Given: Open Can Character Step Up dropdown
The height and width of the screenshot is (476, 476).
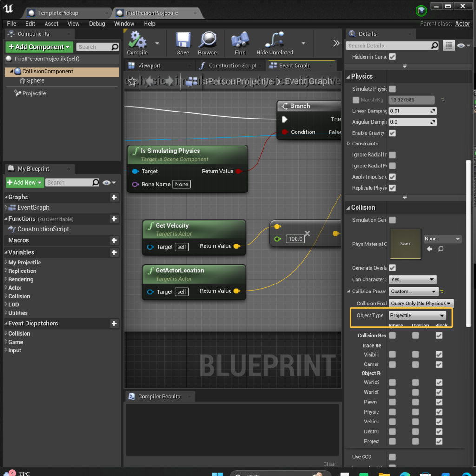Looking at the screenshot, I should click(413, 279).
